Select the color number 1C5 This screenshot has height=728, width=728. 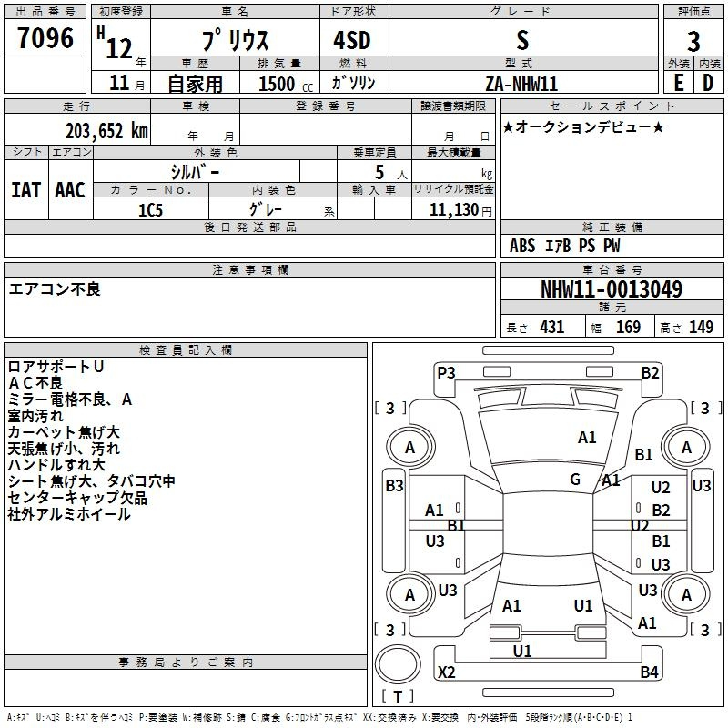pyautogui.click(x=150, y=210)
